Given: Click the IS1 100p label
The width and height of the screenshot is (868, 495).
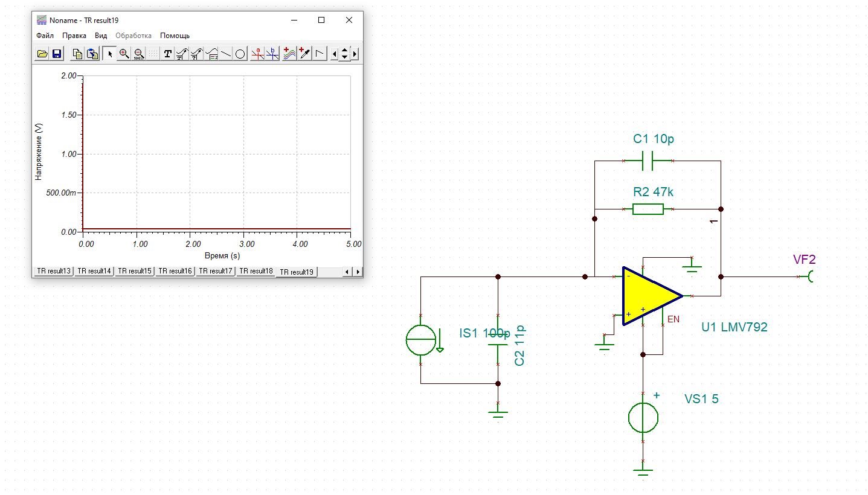Looking at the screenshot, I should click(484, 333).
